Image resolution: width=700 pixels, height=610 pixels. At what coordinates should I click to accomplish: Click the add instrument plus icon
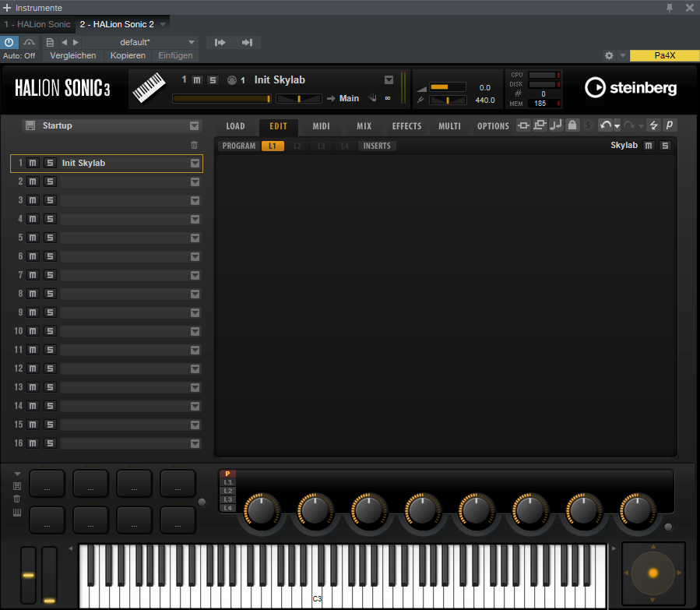[7, 8]
